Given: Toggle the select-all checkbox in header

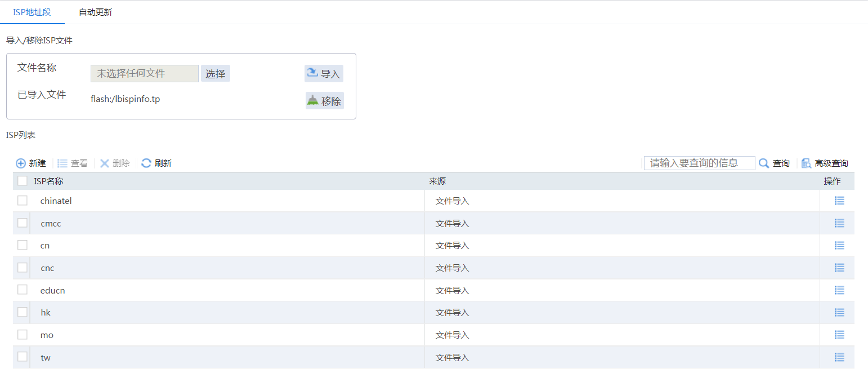Looking at the screenshot, I should 23,181.
